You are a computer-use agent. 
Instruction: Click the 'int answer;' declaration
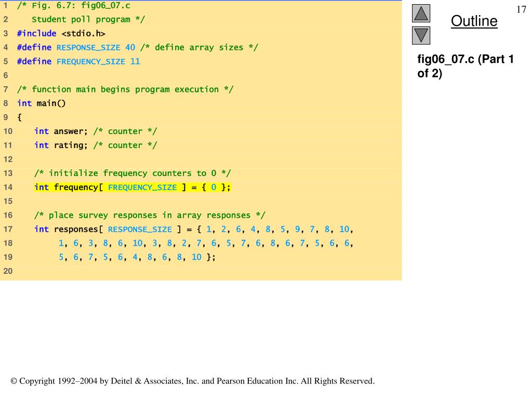point(61,131)
